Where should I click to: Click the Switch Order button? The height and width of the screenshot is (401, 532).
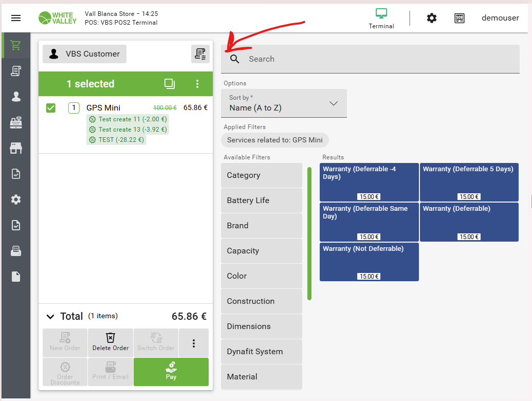point(156,342)
